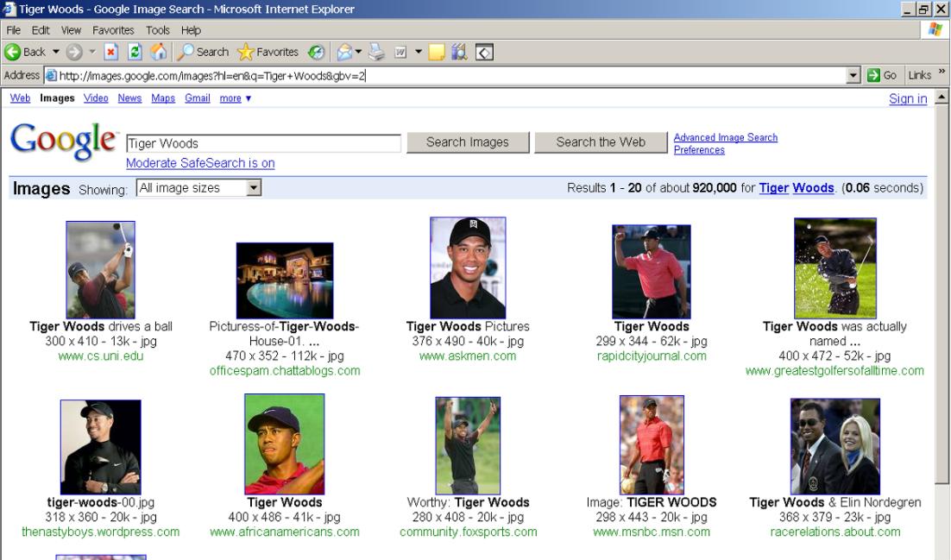This screenshot has height=560, width=951.
Task: Open the Favorites menu
Action: click(x=113, y=30)
